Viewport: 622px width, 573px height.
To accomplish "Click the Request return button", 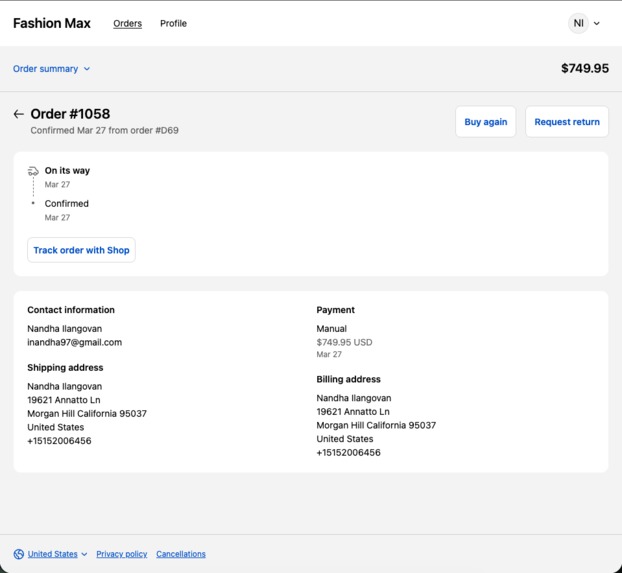I will pos(567,122).
